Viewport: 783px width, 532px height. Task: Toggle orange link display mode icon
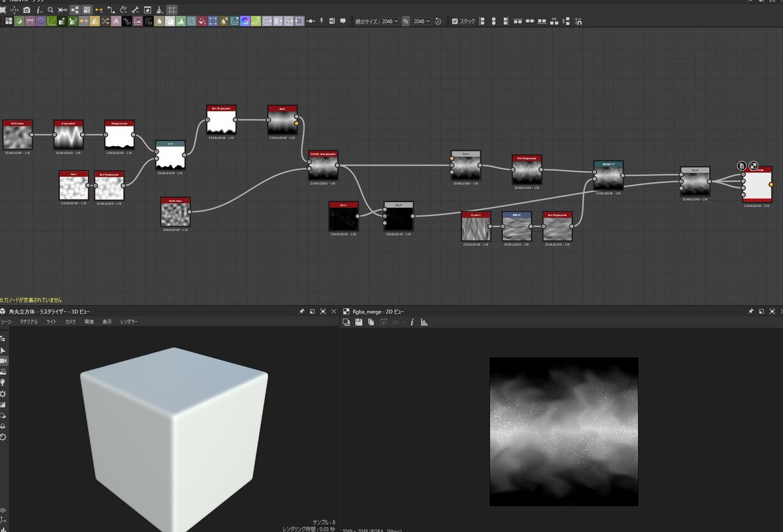pos(99,10)
